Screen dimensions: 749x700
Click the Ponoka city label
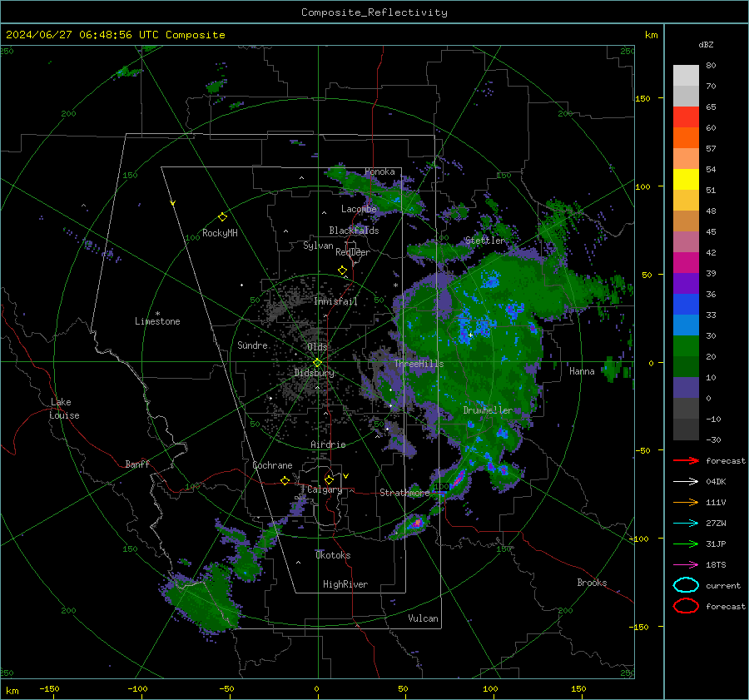tap(379, 171)
